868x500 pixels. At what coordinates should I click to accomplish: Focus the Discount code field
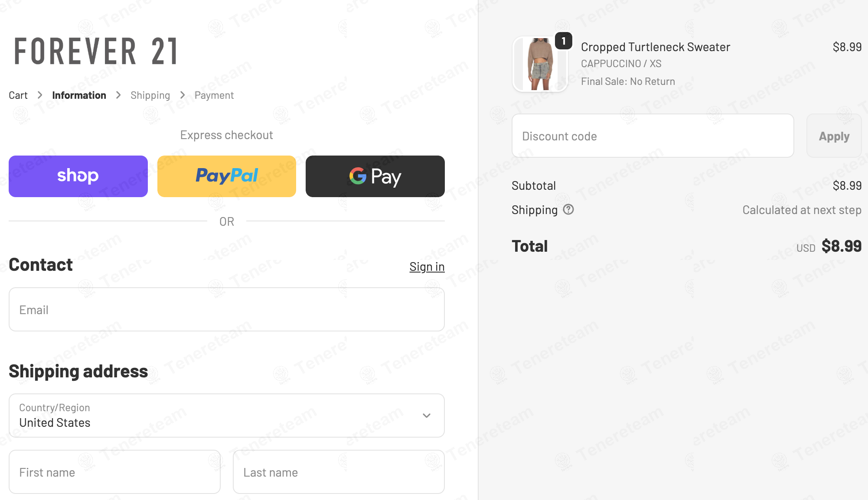653,136
